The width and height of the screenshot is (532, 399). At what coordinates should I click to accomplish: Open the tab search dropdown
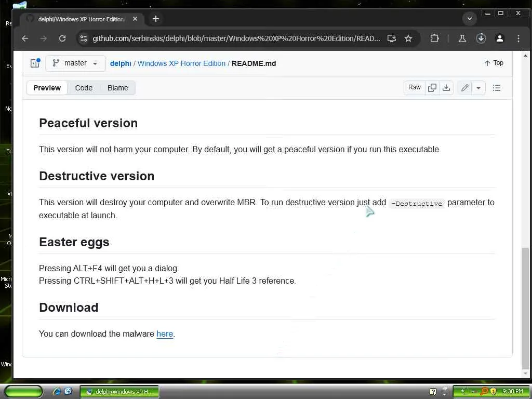[469, 19]
